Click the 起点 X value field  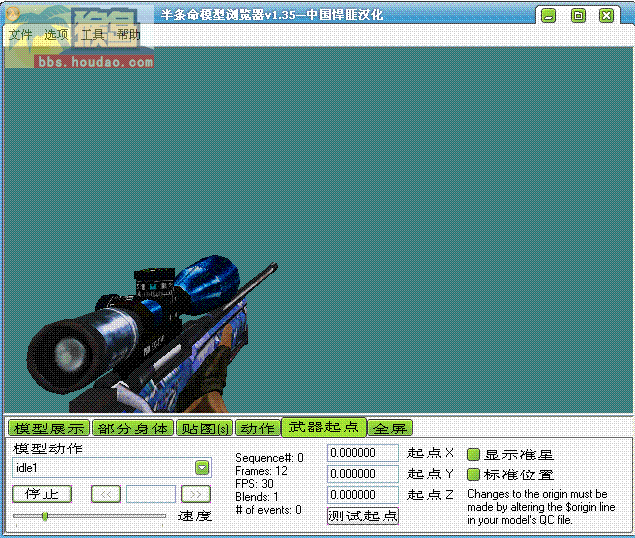[363, 453]
